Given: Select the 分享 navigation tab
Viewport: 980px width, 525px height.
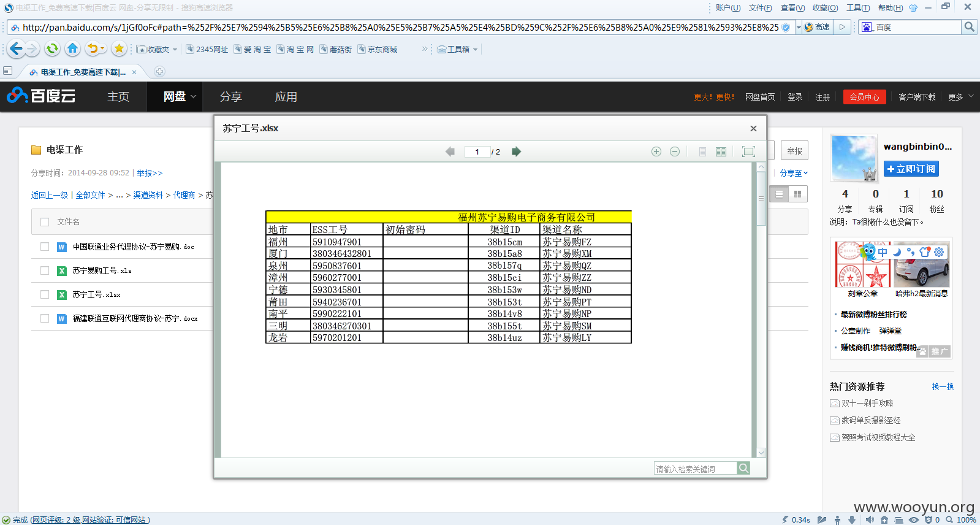Looking at the screenshot, I should click(231, 96).
